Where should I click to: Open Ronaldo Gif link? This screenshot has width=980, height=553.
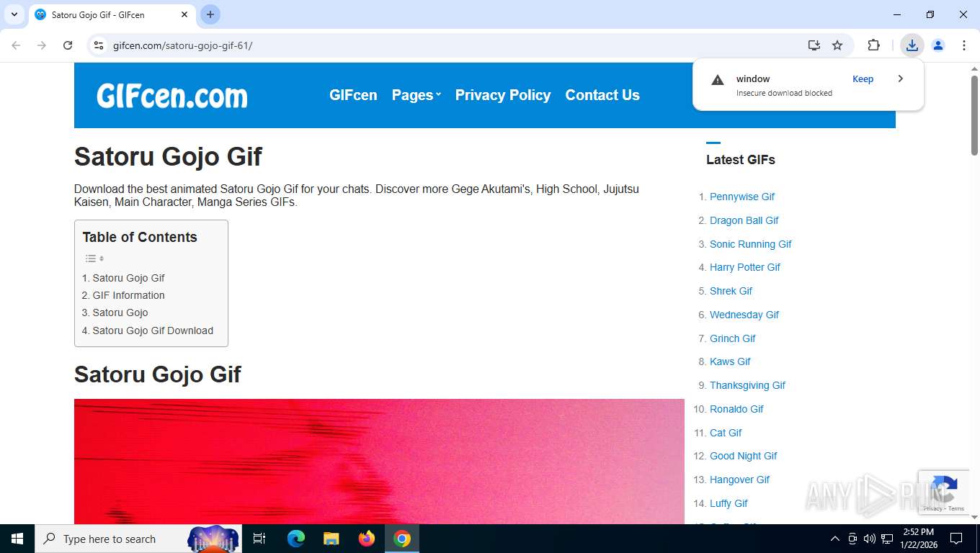pyautogui.click(x=736, y=409)
